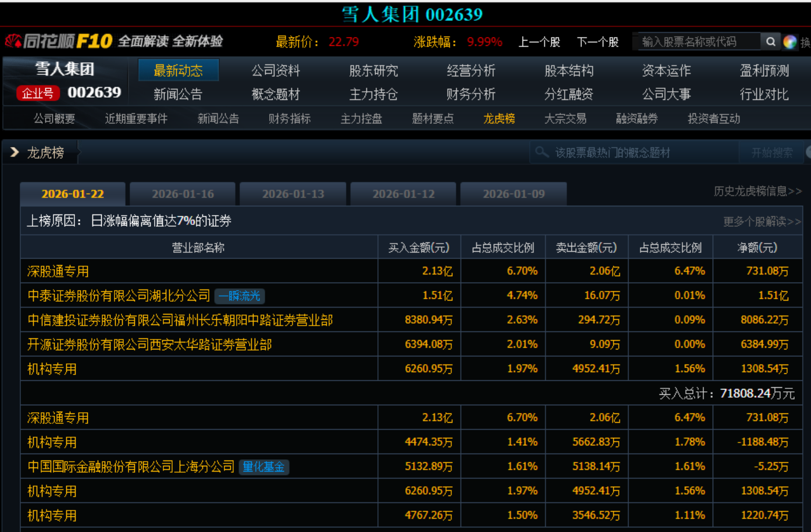
Task: Click the arrow icon beside 龙虎榜 heading
Action: pyautogui.click(x=15, y=152)
